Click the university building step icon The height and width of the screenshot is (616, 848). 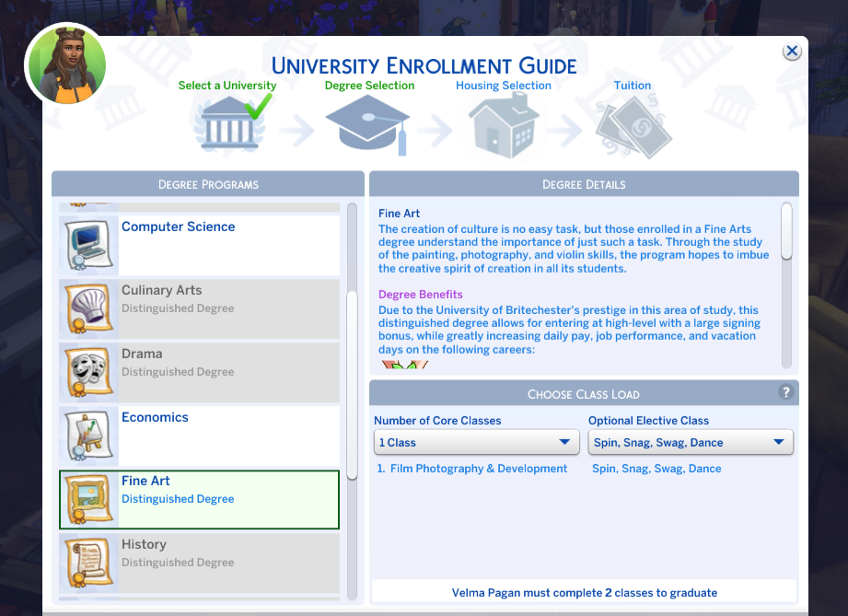230,122
